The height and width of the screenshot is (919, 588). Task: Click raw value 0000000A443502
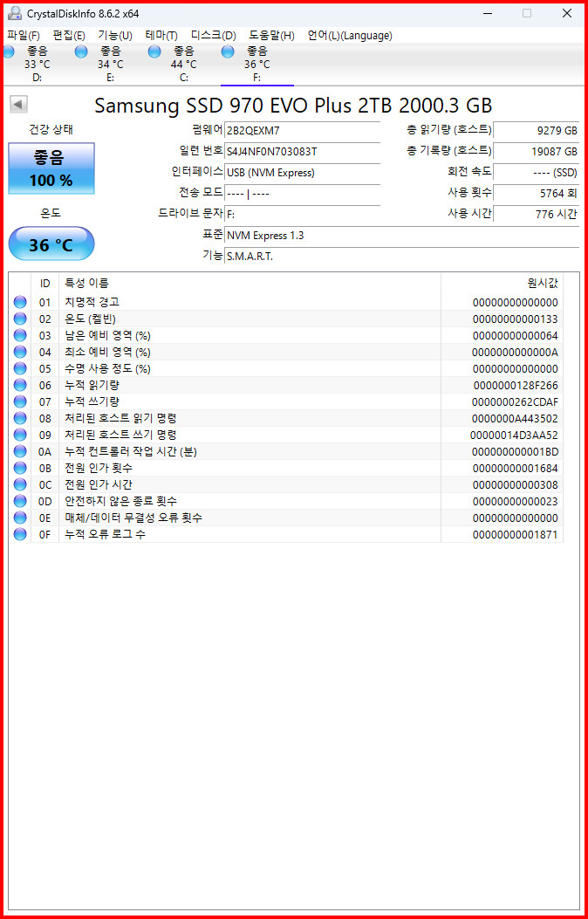515,419
